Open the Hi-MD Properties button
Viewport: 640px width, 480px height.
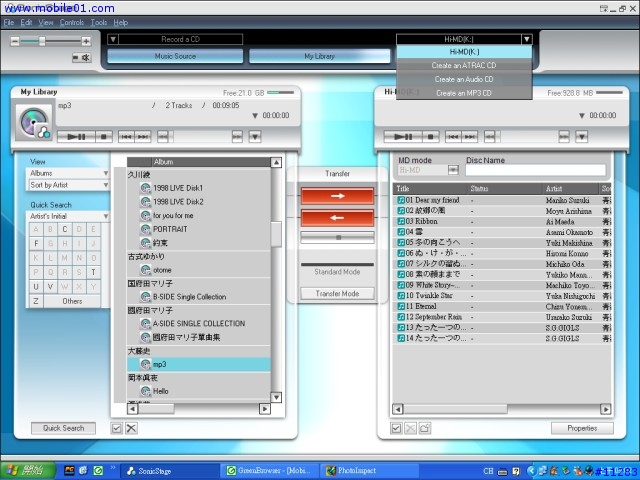tap(582, 428)
